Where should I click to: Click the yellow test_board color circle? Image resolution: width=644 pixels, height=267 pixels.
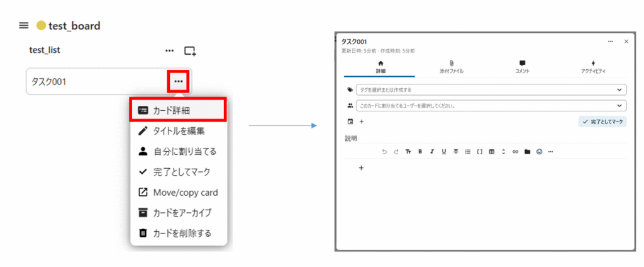click(41, 26)
